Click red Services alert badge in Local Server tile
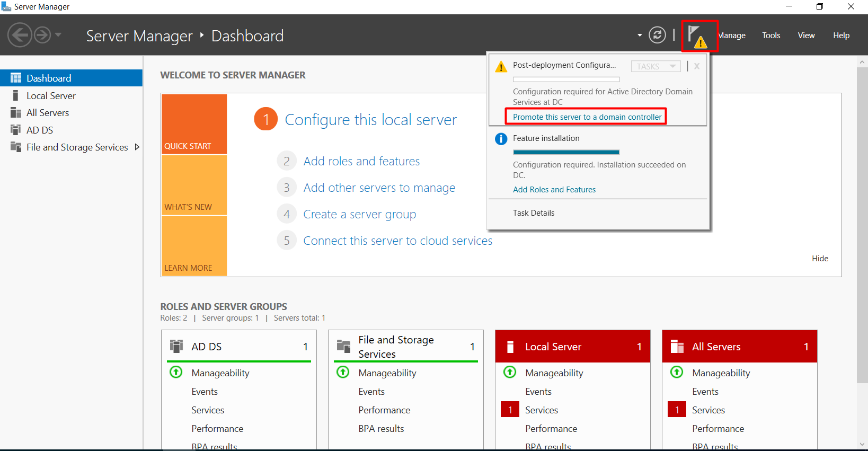Viewport: 868px width, 451px height. pos(510,410)
